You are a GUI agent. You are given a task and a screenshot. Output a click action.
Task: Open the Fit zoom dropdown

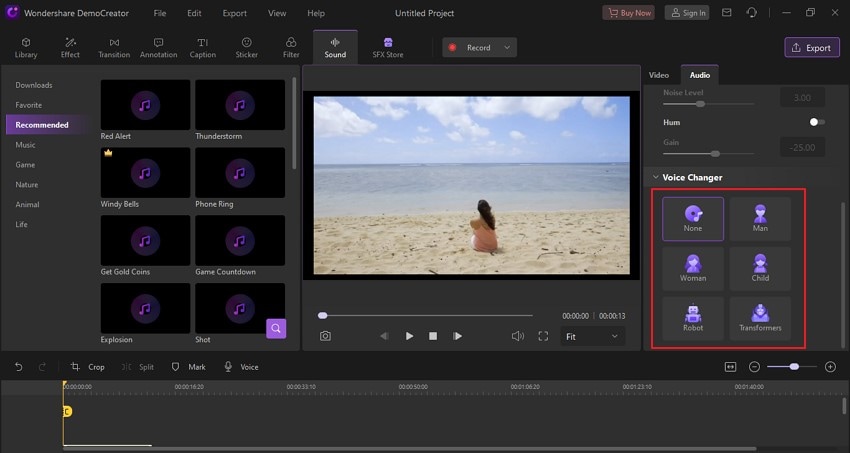point(592,336)
